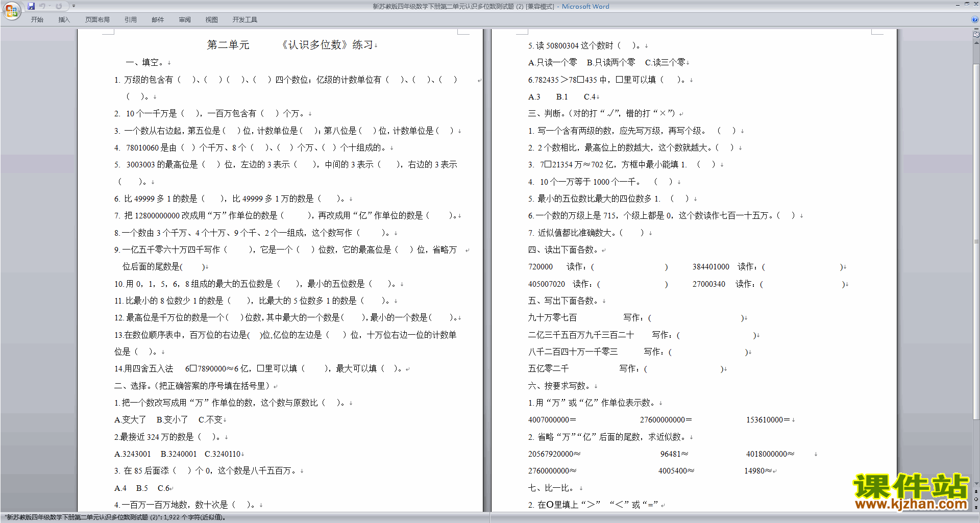
Task: Click the horizontal split bar above scrollbar
Action: click(976, 30)
